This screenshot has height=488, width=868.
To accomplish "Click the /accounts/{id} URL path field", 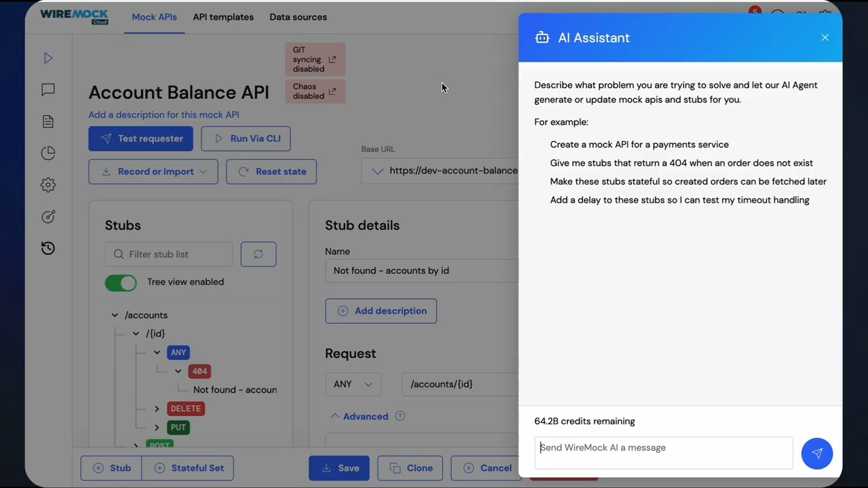I will [x=460, y=384].
